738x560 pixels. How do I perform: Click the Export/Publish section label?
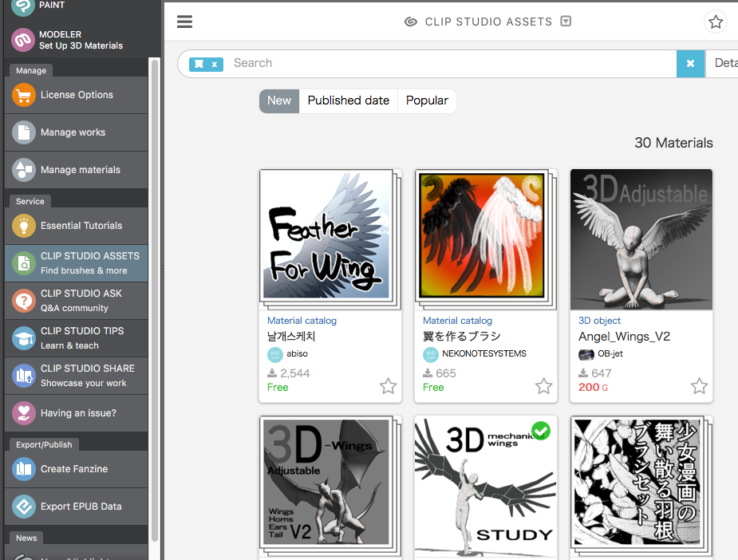click(x=44, y=444)
